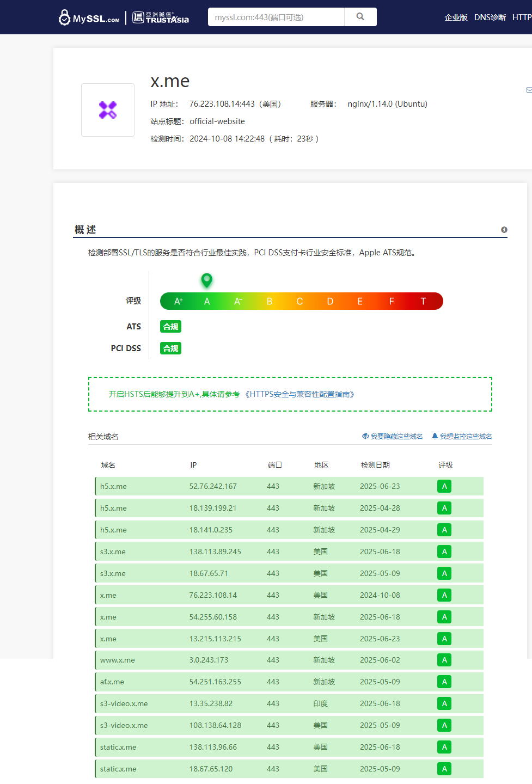Viewport: 532px width, 784px height.
Task: Click the overview info icon
Action: (x=504, y=230)
